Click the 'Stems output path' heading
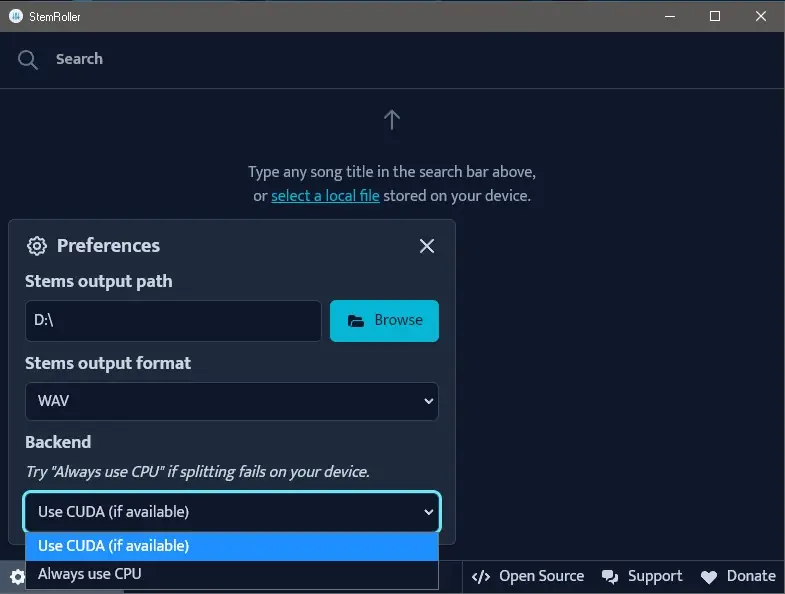This screenshot has height=594, width=785. (99, 281)
